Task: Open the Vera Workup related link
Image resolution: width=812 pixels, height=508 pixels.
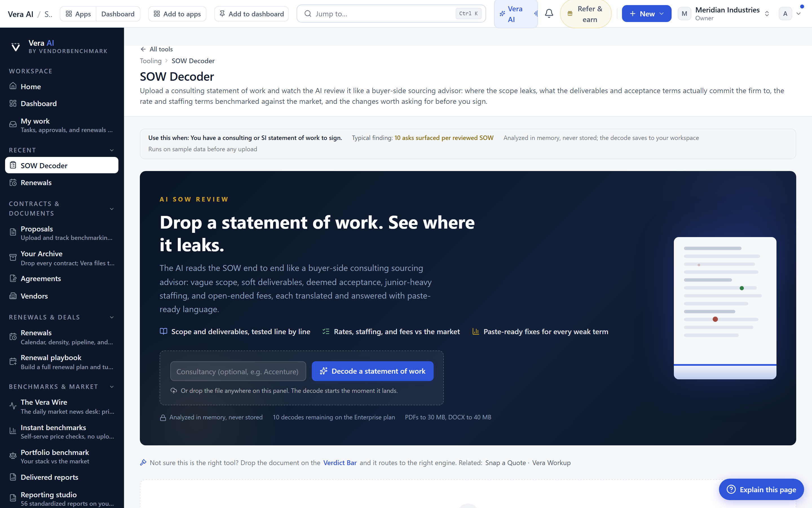Action: [x=551, y=463]
